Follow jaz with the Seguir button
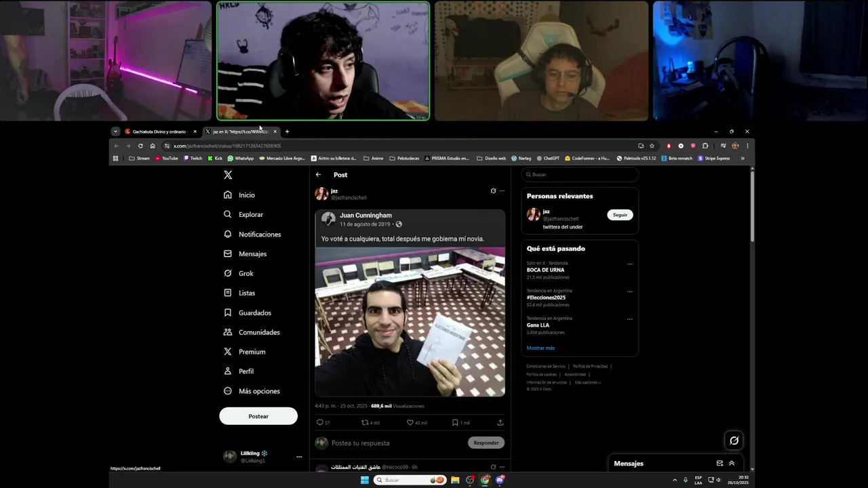 click(x=620, y=215)
